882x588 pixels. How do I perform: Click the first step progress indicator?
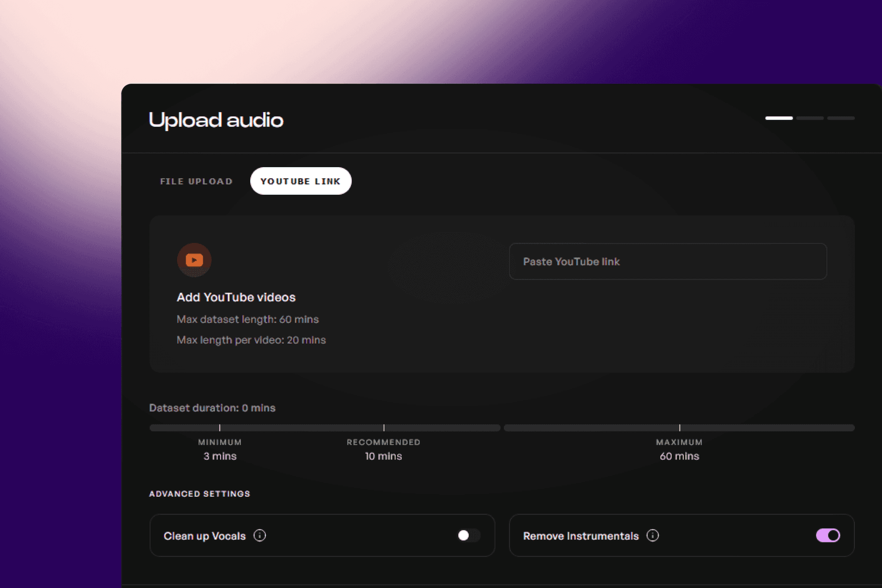[x=779, y=118]
